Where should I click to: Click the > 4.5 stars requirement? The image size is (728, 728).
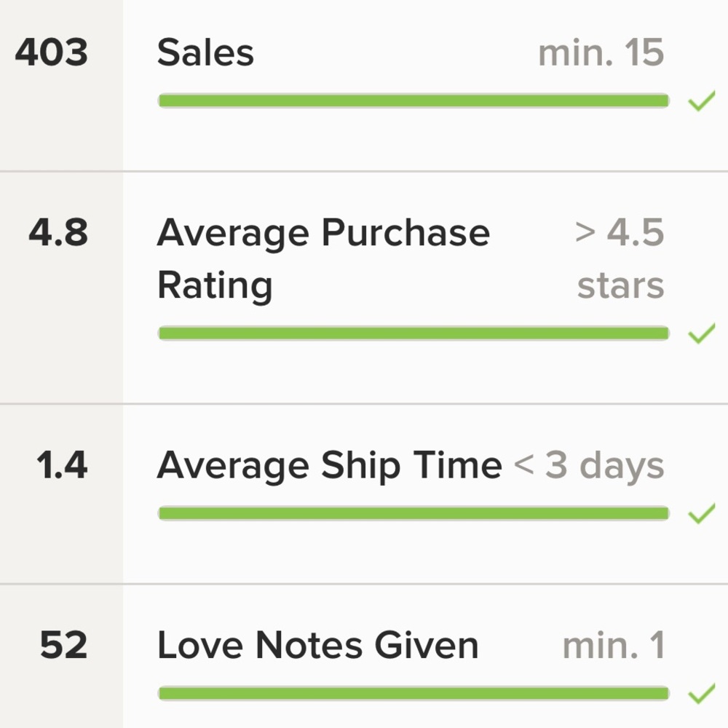[620, 258]
